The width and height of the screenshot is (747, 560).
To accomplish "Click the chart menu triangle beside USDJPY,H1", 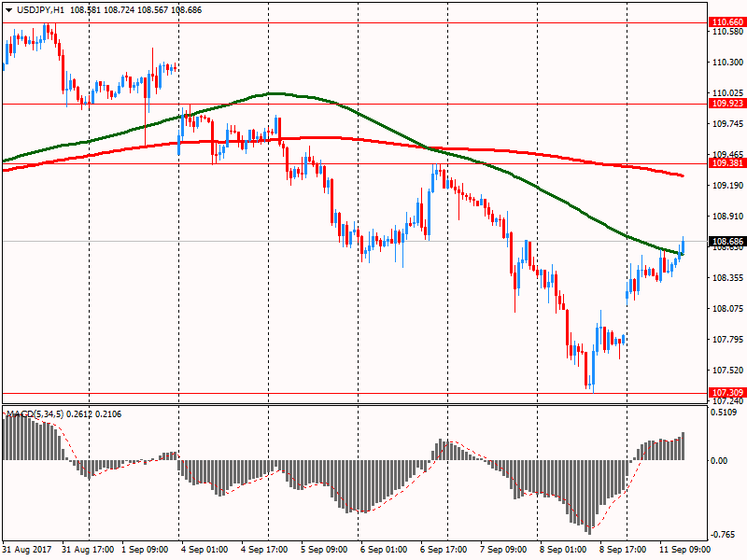I will pos(8,10).
